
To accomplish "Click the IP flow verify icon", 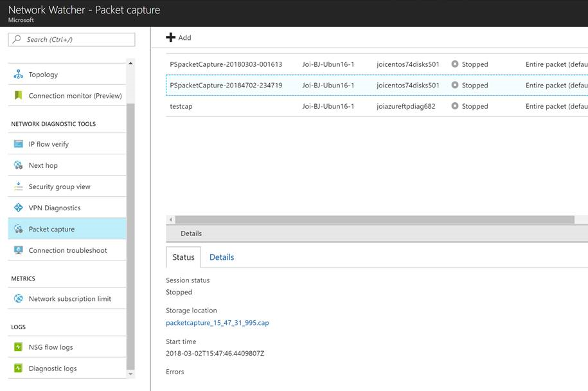I will [x=18, y=144].
